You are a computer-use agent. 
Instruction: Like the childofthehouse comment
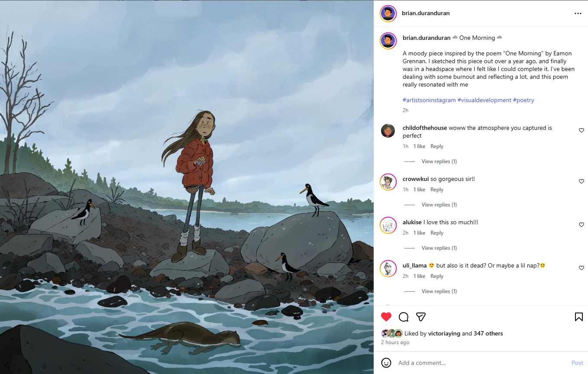582,130
